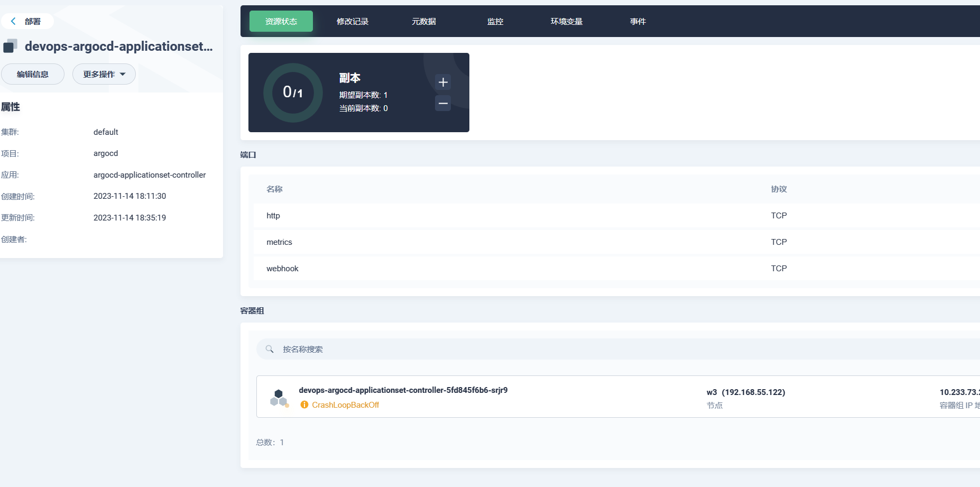This screenshot has height=487, width=980.
Task: Open the 修改记录 tab
Action: [352, 21]
